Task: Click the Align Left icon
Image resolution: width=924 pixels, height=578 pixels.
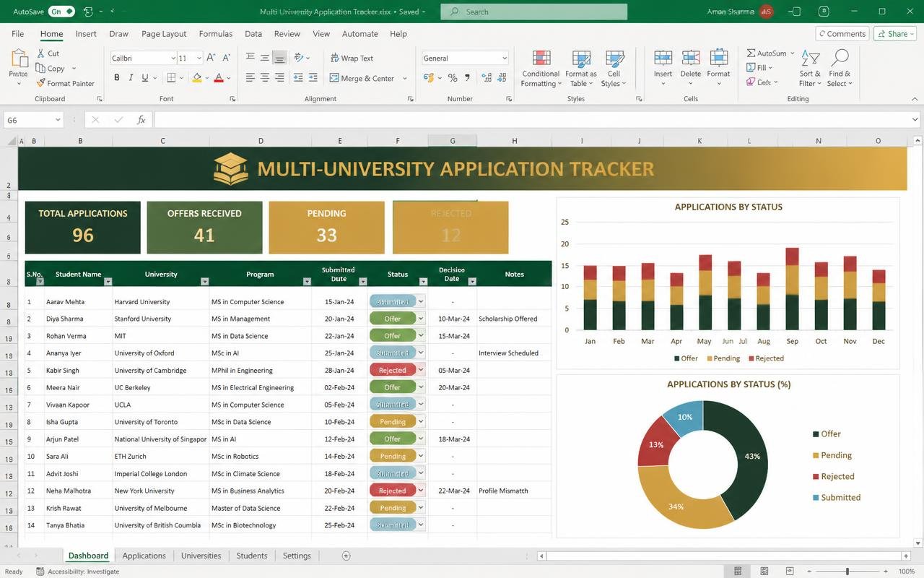Action: [x=250, y=78]
